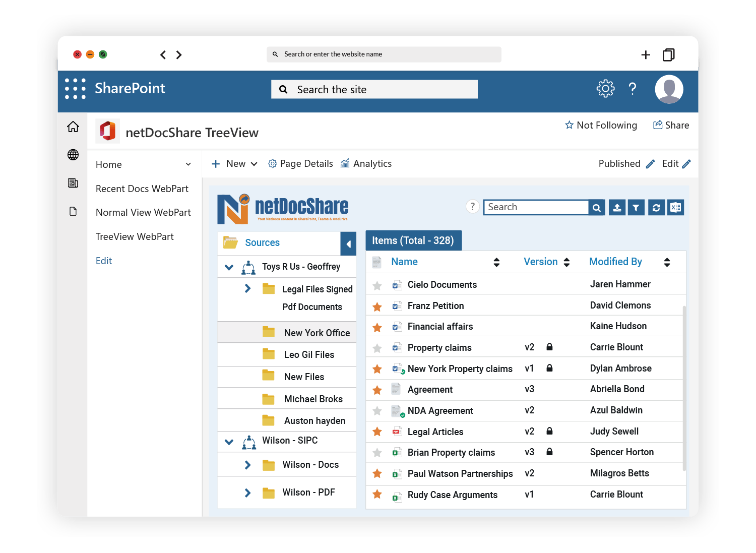Open Recent Docs WebPart nav item
The width and height of the screenshot is (756, 553).
[x=142, y=189]
